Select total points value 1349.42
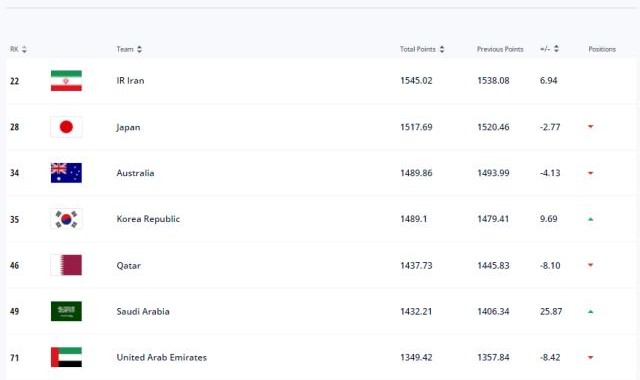This screenshot has width=640, height=380. coord(416,357)
